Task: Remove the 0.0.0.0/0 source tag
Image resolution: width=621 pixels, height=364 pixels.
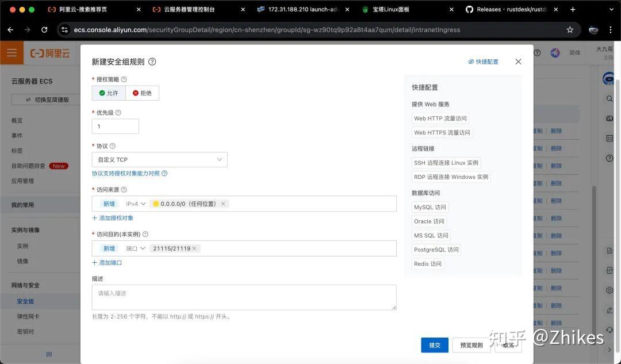Action: pyautogui.click(x=223, y=204)
